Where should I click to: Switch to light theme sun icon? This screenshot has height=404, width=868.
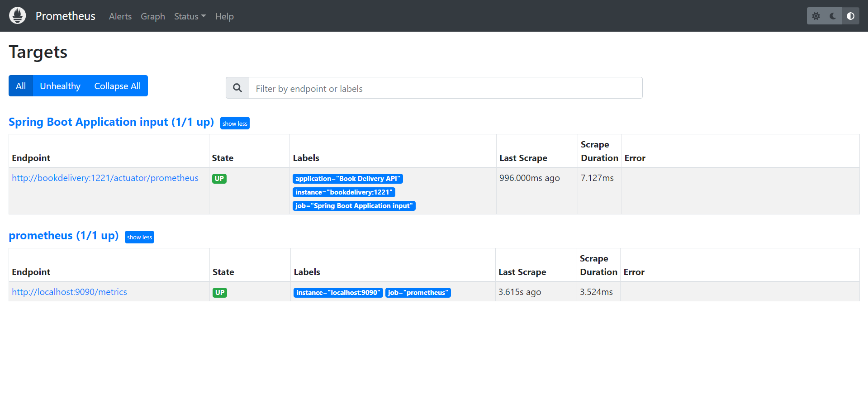pyautogui.click(x=816, y=16)
